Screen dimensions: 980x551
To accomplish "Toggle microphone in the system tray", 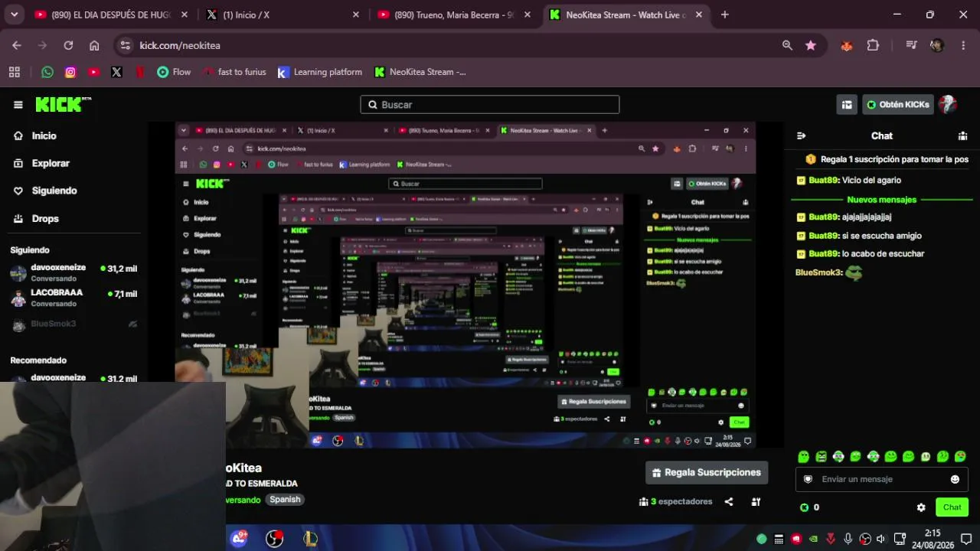I will coord(848,539).
